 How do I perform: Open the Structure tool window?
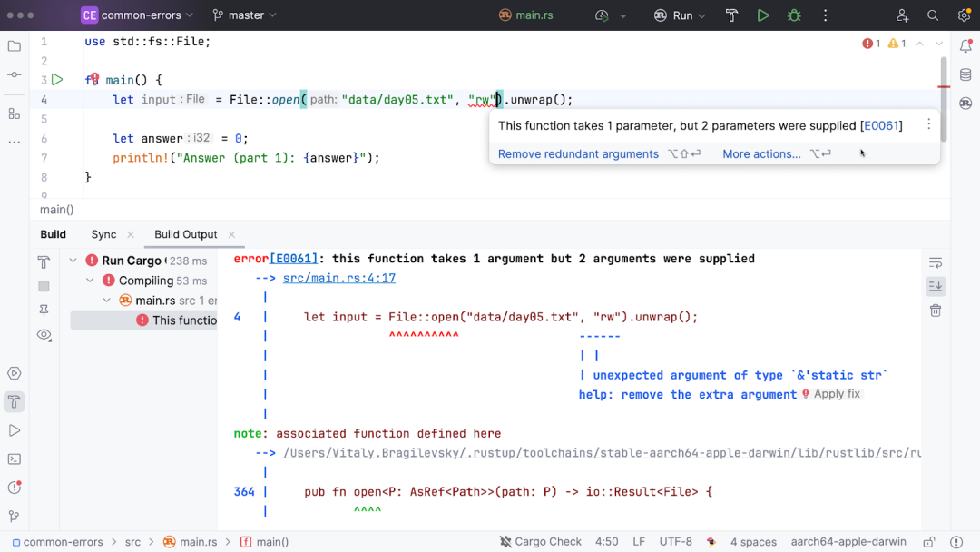coord(15,113)
